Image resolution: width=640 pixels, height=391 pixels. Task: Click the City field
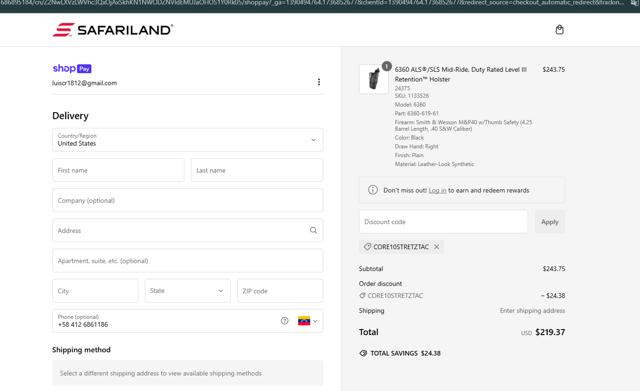(x=95, y=291)
